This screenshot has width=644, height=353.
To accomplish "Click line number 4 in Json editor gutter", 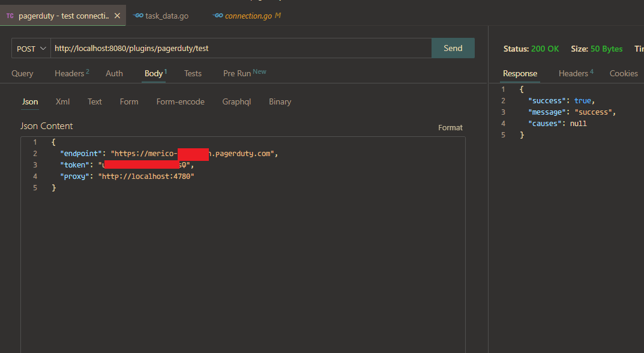I will tap(35, 176).
